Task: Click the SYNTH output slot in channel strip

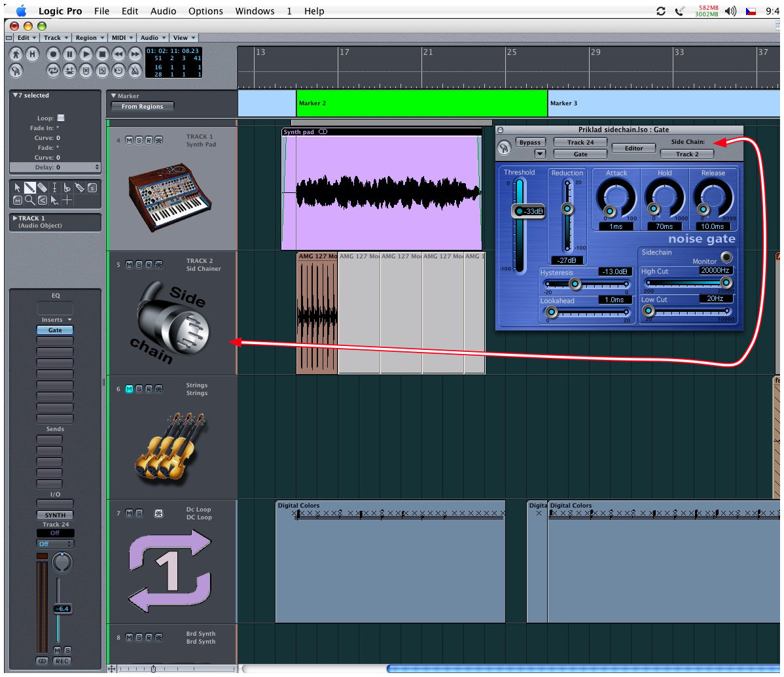Action: [55, 515]
